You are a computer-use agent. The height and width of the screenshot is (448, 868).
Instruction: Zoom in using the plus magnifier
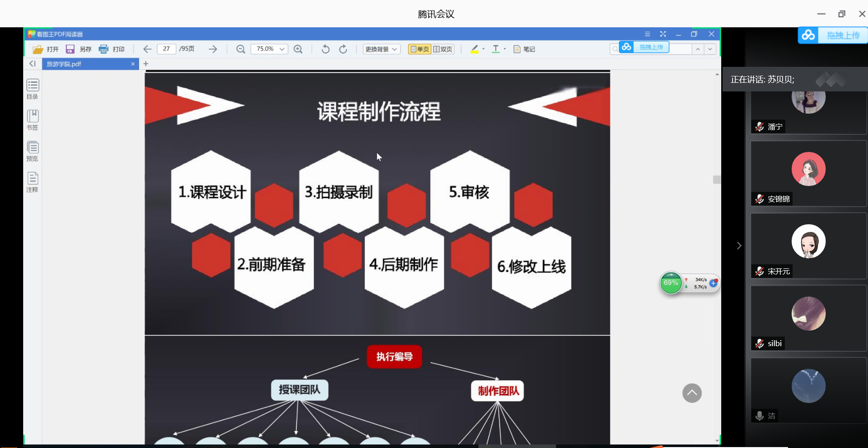click(298, 49)
